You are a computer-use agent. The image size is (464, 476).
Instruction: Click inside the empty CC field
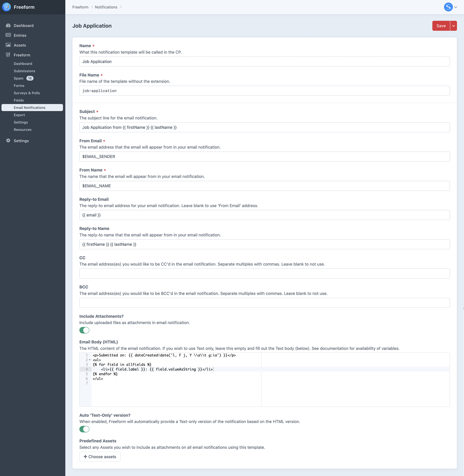point(264,273)
